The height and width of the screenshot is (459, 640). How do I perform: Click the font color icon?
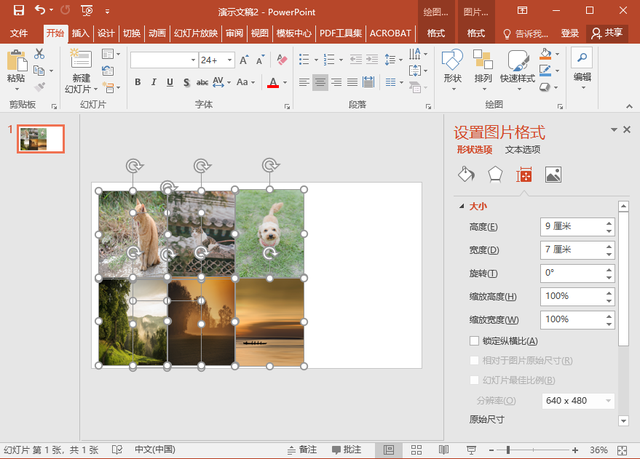coord(273,82)
